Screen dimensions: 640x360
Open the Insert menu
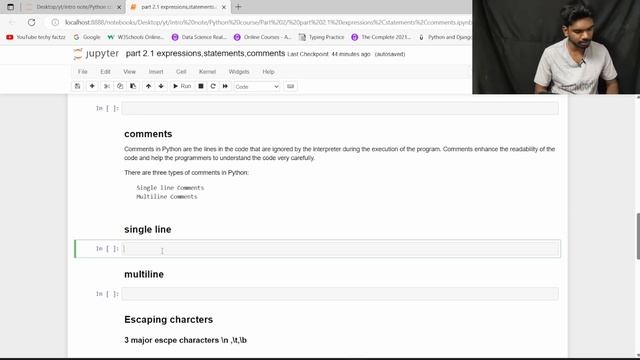pyautogui.click(x=156, y=72)
